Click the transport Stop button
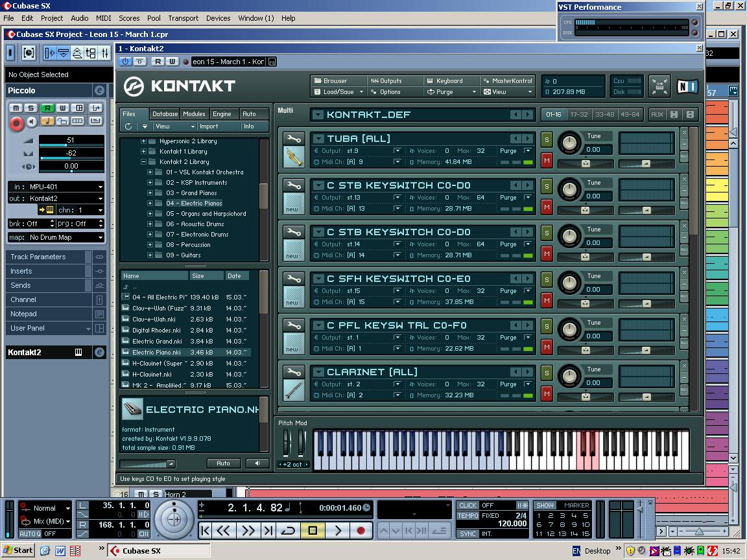The width and height of the screenshot is (747, 560). (313, 531)
